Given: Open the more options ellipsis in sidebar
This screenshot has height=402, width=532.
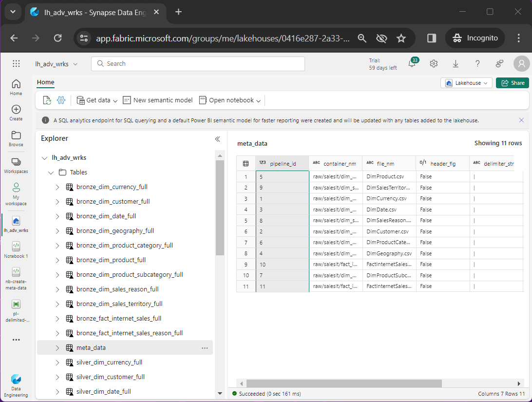Looking at the screenshot, I should [16, 340].
